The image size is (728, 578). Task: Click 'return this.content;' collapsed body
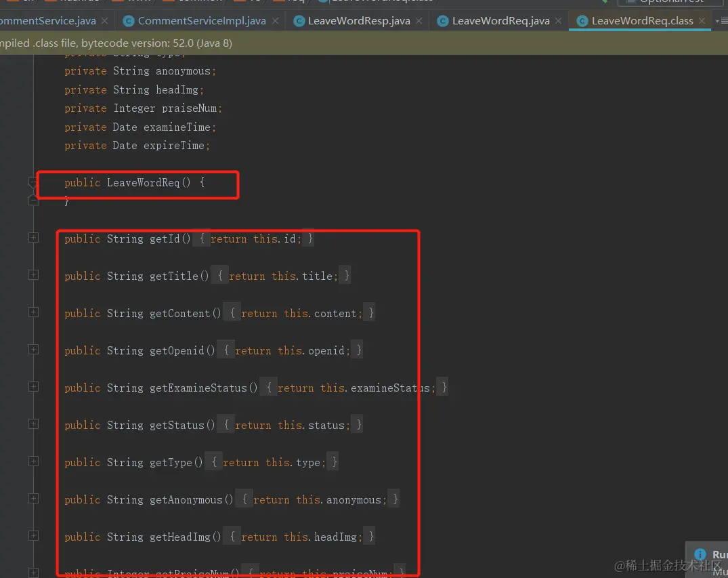pos(302,314)
